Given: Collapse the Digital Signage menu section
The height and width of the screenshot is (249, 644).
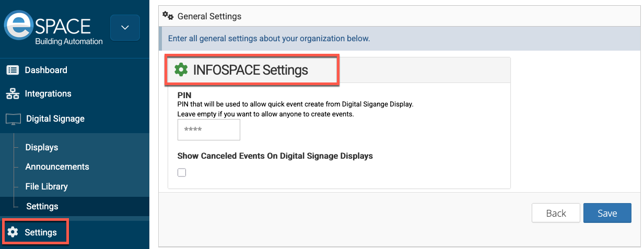Looking at the screenshot, I should (55, 119).
